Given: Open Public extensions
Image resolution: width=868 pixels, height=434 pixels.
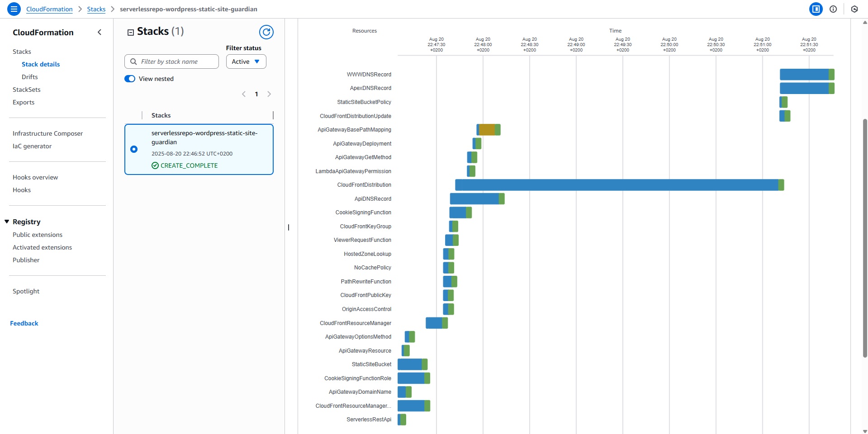Looking at the screenshot, I should tap(38, 235).
